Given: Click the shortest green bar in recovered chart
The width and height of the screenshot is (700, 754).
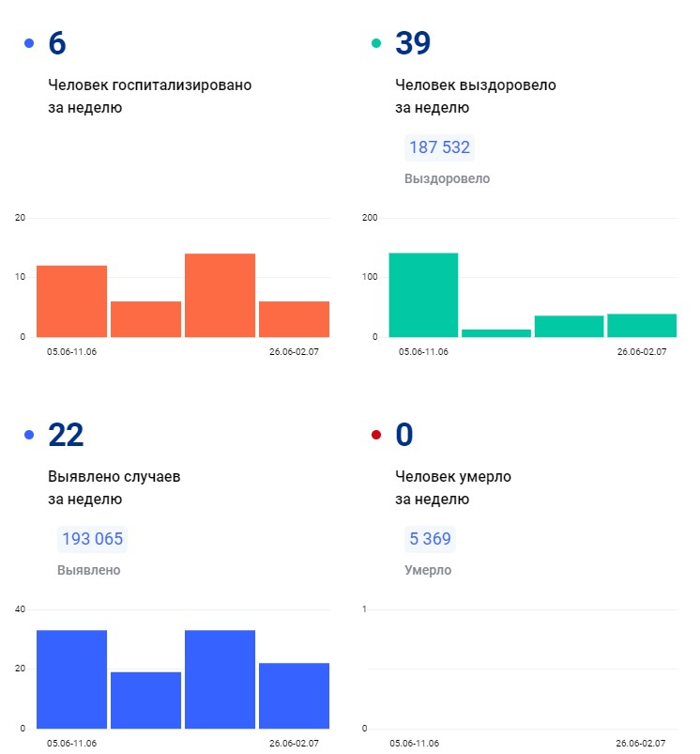Looking at the screenshot, I should coord(496,332).
